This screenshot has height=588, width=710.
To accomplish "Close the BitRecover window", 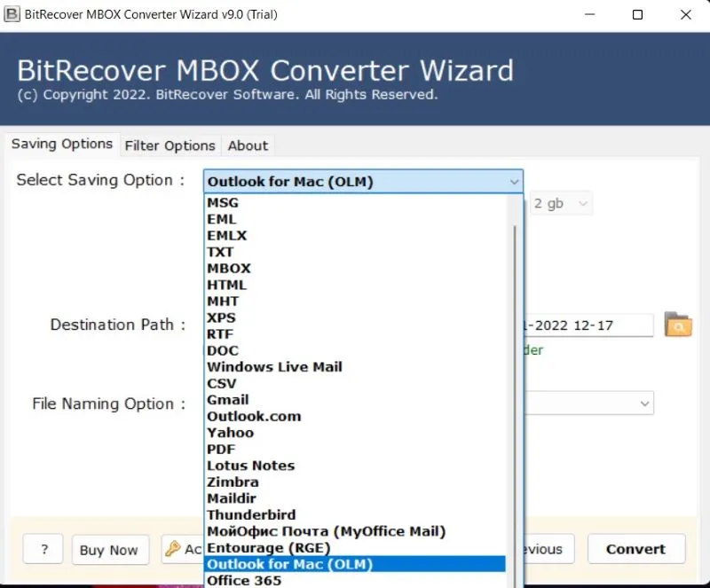I will (x=685, y=14).
